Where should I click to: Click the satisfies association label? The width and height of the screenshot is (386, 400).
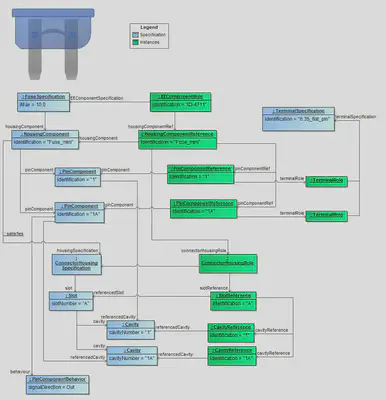(x=15, y=234)
